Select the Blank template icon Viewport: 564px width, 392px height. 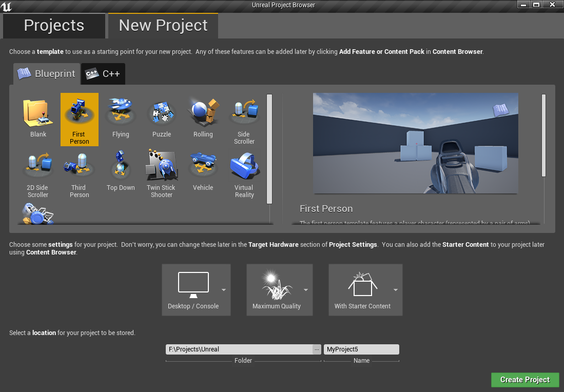38,113
